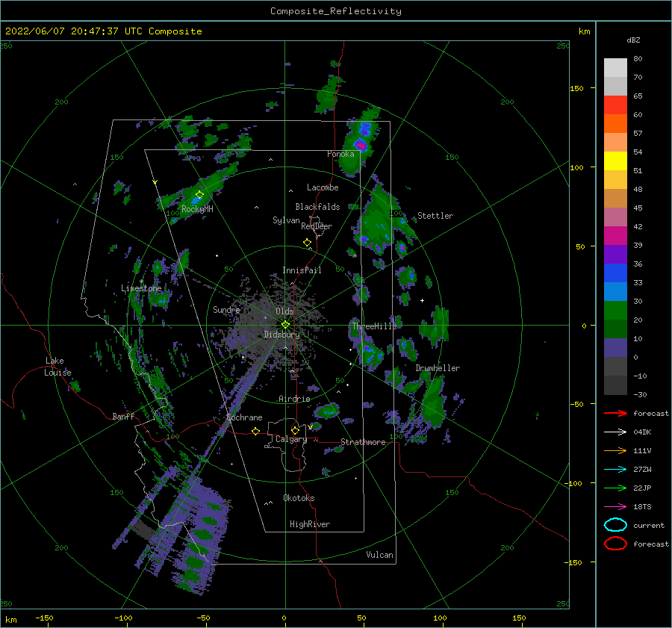Click the -30 value in dBZ legend
The height and width of the screenshot is (628, 672).
click(640, 394)
